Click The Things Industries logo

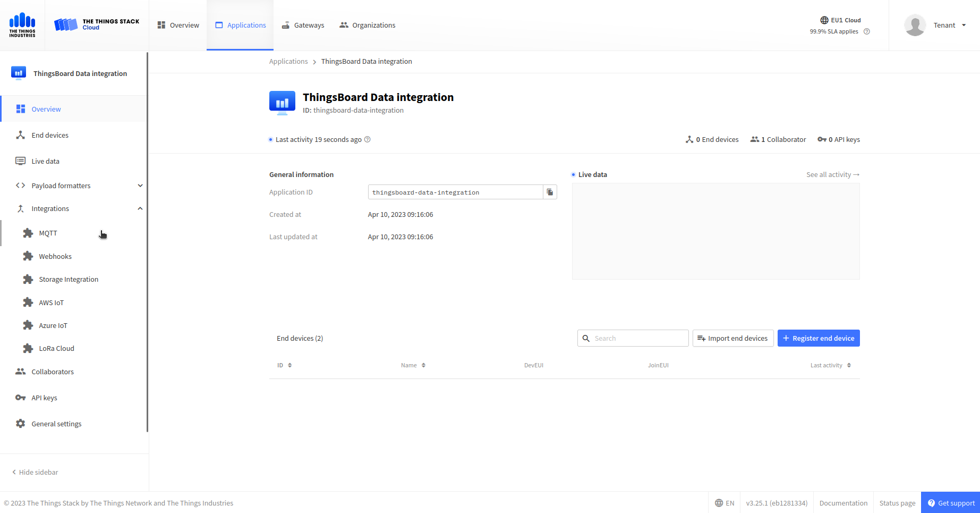(22, 25)
